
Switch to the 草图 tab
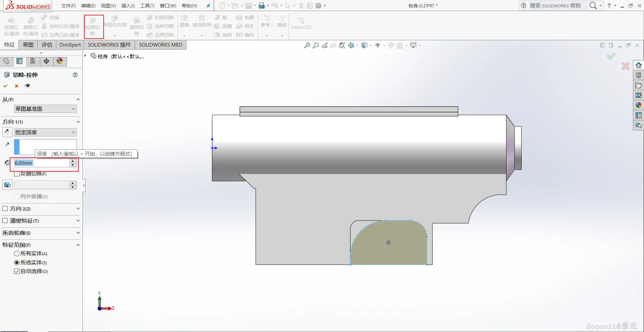point(28,45)
